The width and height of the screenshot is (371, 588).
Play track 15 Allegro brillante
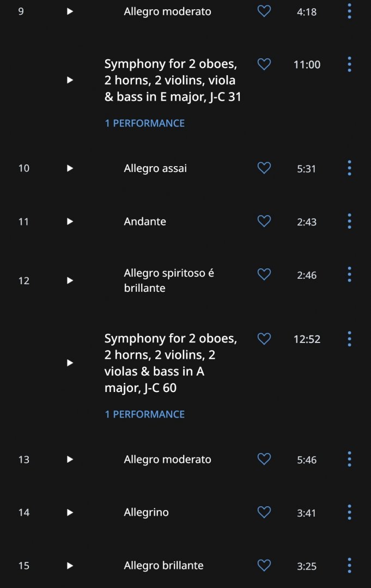(70, 566)
